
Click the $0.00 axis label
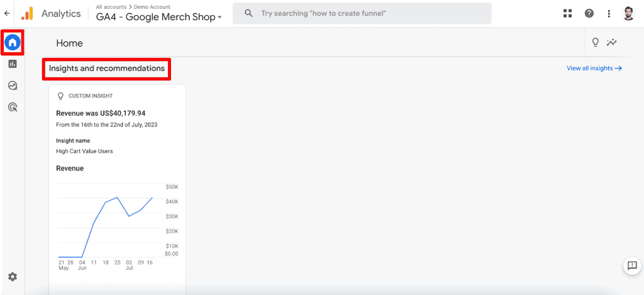coord(172,253)
